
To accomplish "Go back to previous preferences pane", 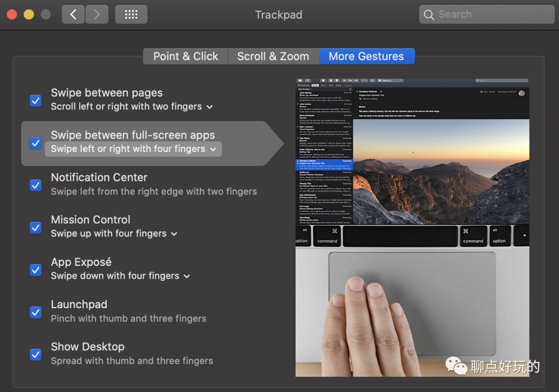I will [x=73, y=14].
